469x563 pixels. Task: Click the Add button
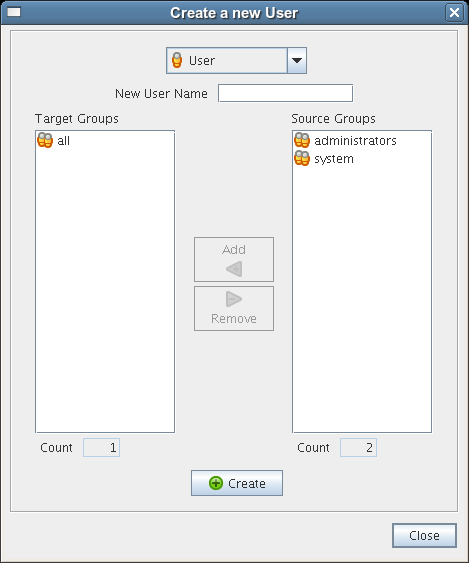[234, 259]
